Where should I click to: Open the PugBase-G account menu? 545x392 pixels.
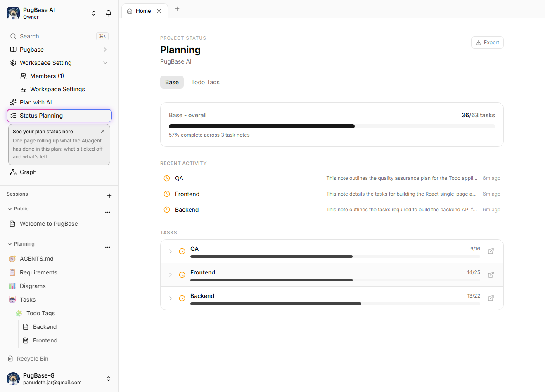tap(59, 379)
